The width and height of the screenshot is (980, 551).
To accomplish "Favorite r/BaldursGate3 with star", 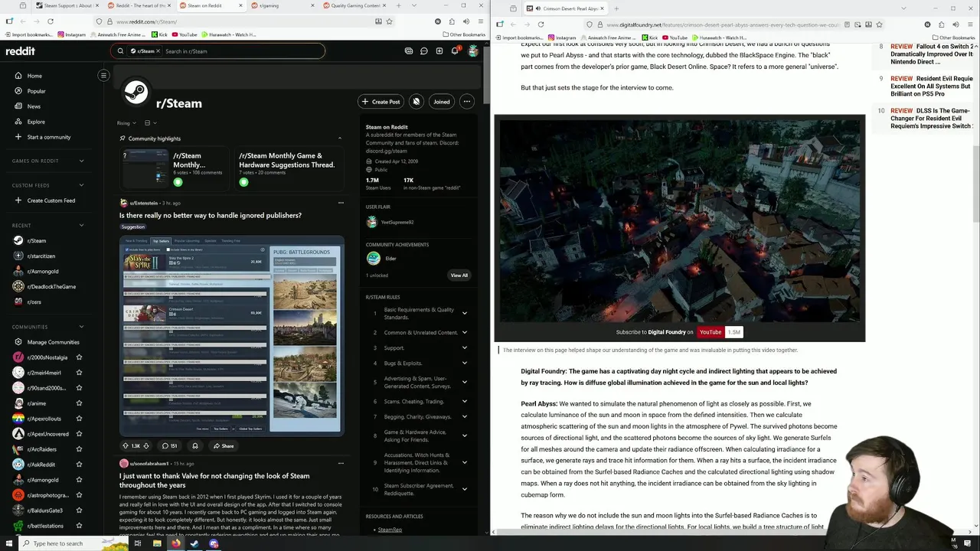I will [x=79, y=510].
